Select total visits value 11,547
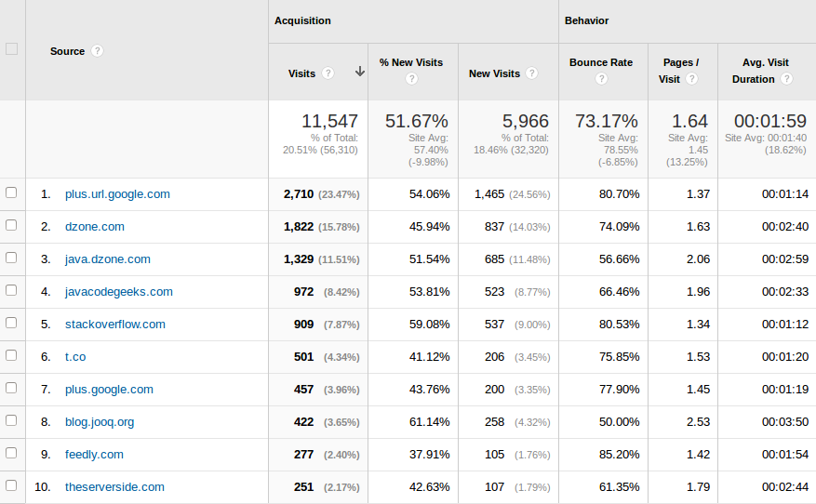The width and height of the screenshot is (816, 504). [330, 121]
